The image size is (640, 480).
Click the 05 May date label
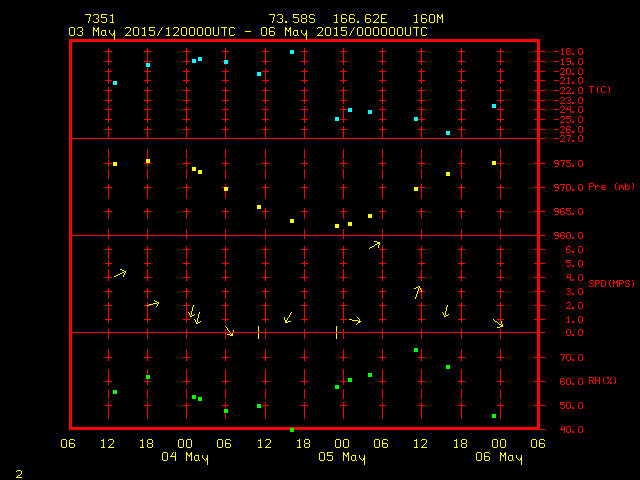tap(342, 458)
